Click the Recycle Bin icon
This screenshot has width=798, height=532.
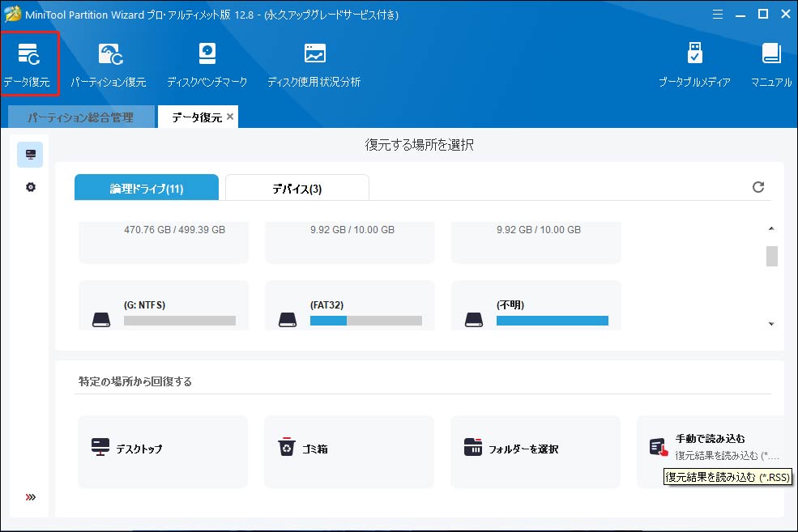(287, 447)
